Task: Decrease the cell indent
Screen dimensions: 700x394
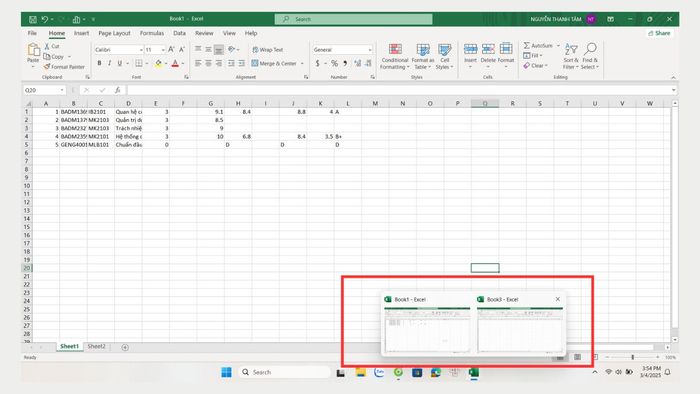Action: [x=231, y=63]
